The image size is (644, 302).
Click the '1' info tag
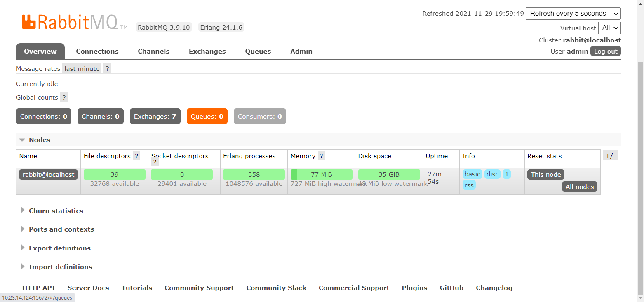pyautogui.click(x=507, y=174)
